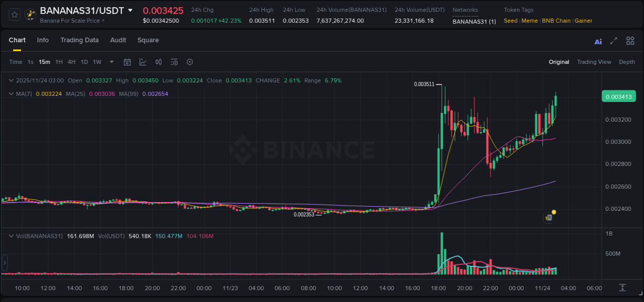
Task: Open the BANANAS31/USDT pair dropdown
Action: (130, 10)
